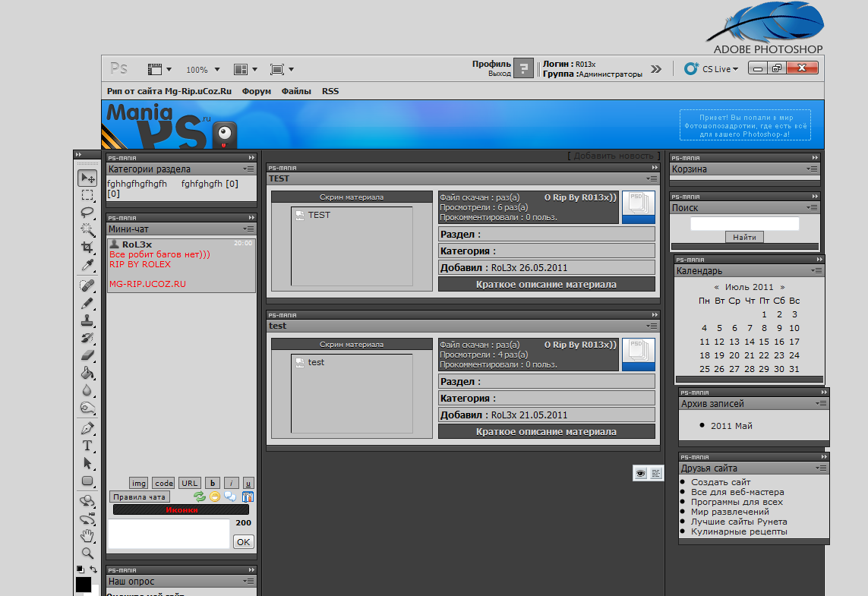Click the black foreground color swatch
The image size is (868, 596).
pos(84,585)
